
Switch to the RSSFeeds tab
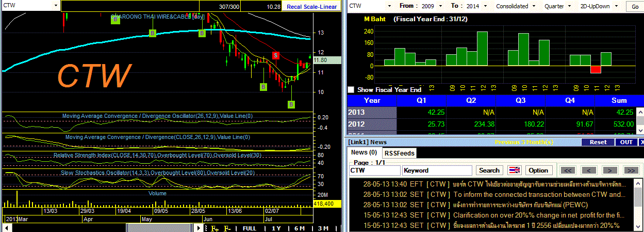tap(399, 153)
